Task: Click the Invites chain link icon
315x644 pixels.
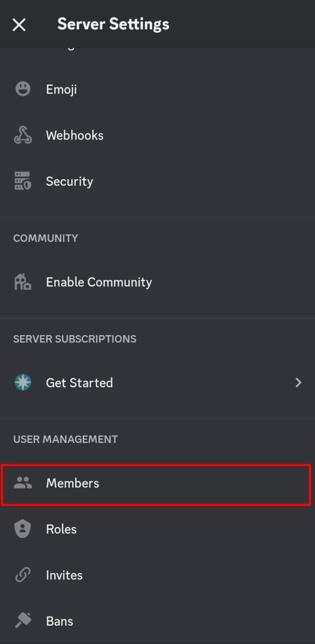Action: [23, 575]
